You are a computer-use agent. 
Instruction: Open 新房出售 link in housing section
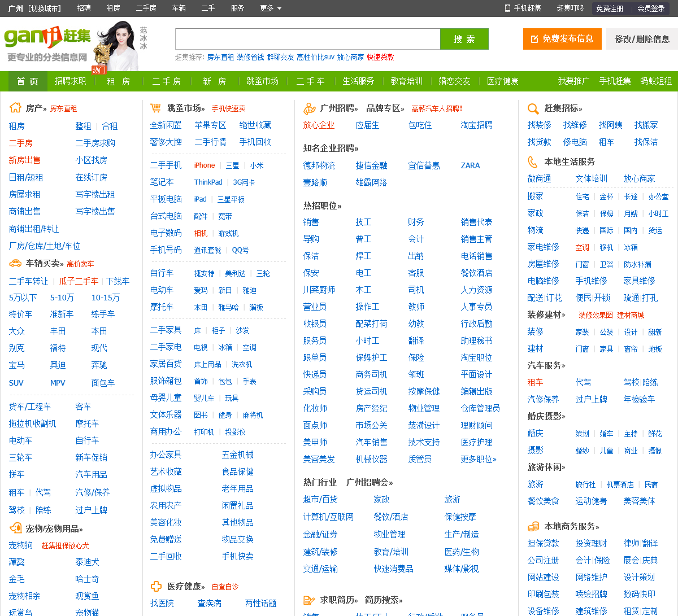point(25,160)
